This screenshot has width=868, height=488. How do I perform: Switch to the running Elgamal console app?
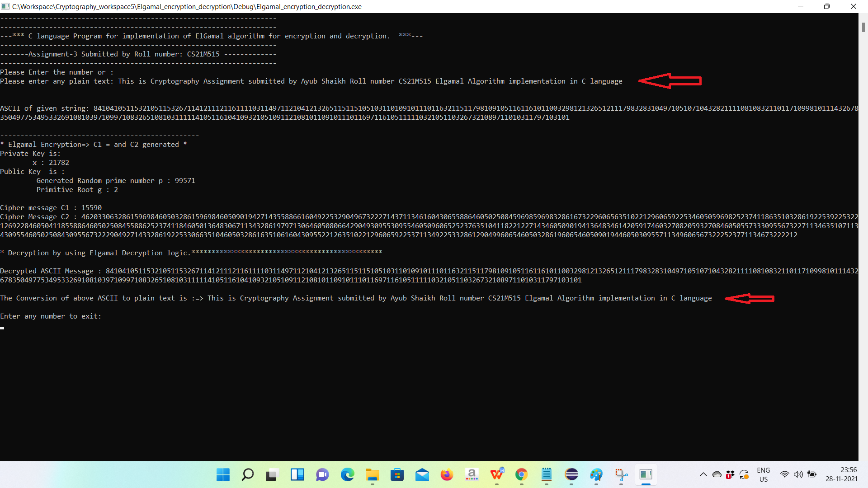(x=646, y=475)
